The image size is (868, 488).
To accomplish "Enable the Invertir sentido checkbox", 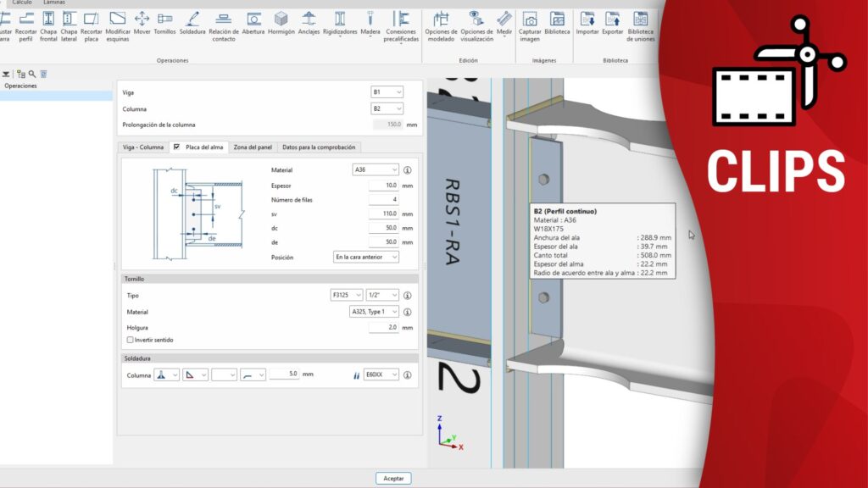I will (x=130, y=340).
